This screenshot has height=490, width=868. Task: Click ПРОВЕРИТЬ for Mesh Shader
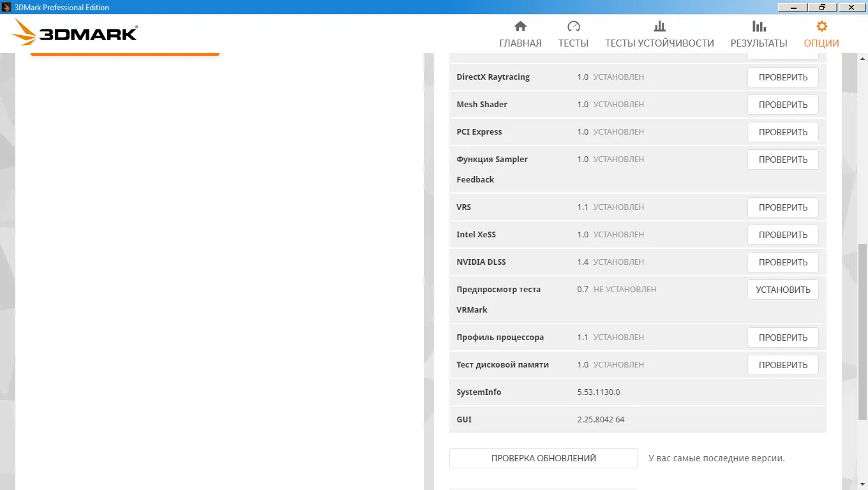click(783, 105)
